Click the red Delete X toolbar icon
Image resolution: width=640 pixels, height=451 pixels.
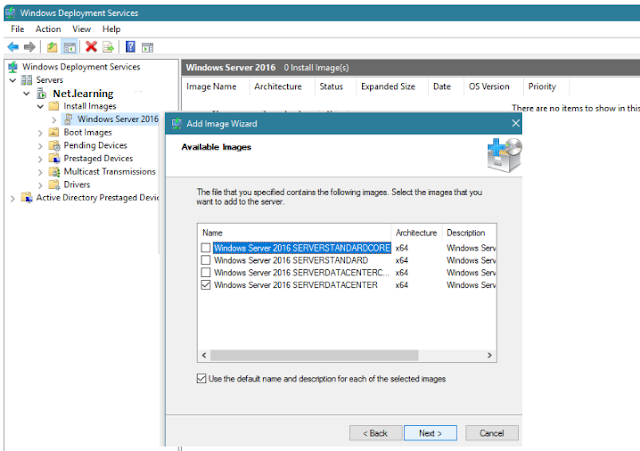click(91, 47)
